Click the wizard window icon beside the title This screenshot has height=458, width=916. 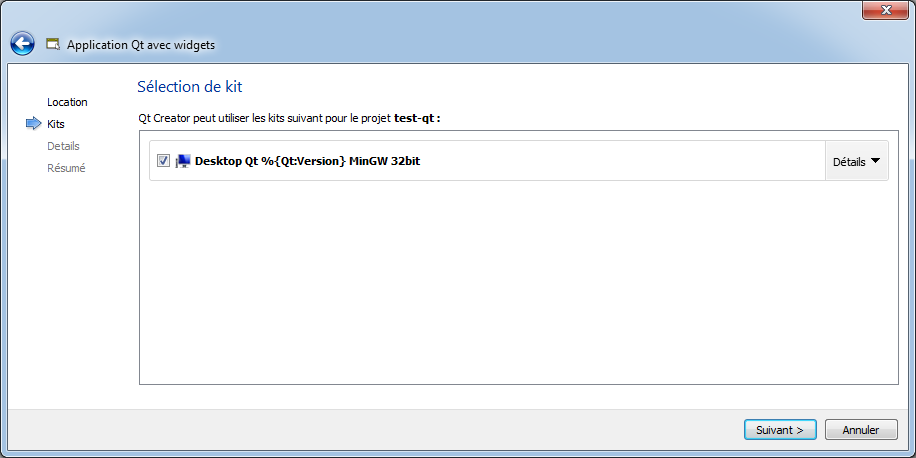click(53, 44)
